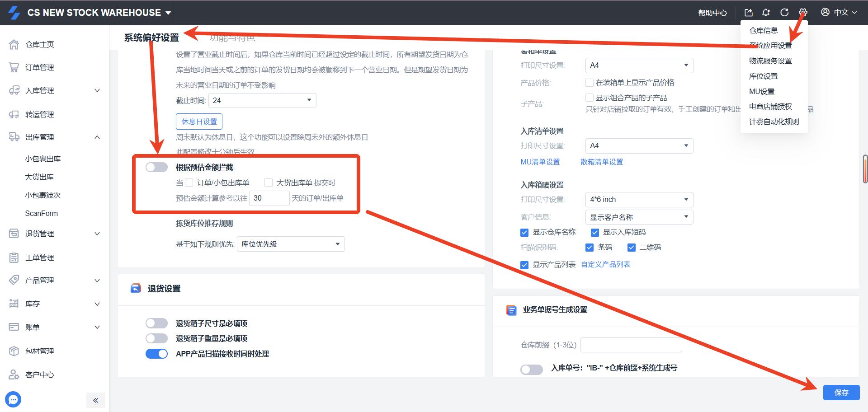868x412 pixels.
Task: Collapse the sidebar with double-arrow icon
Action: 95,400
